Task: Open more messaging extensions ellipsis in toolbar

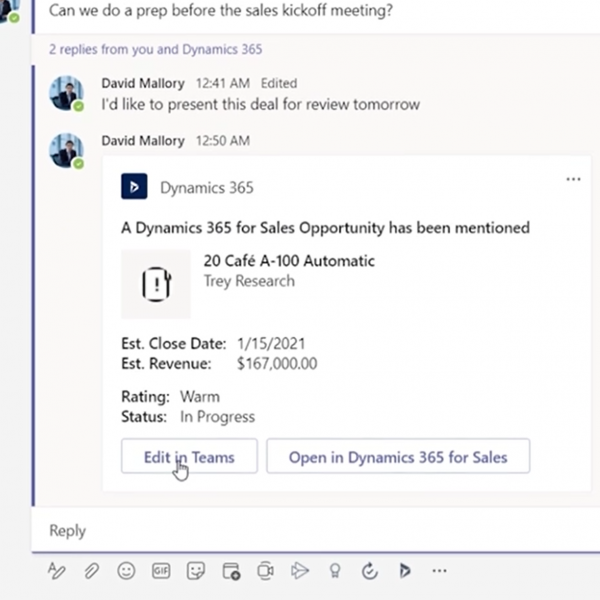Action: (x=439, y=571)
